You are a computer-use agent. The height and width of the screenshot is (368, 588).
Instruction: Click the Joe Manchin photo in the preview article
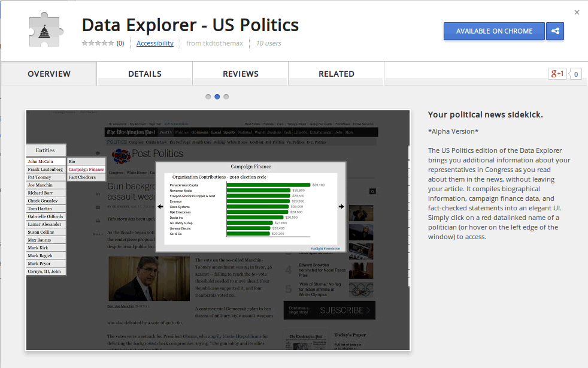click(149, 279)
